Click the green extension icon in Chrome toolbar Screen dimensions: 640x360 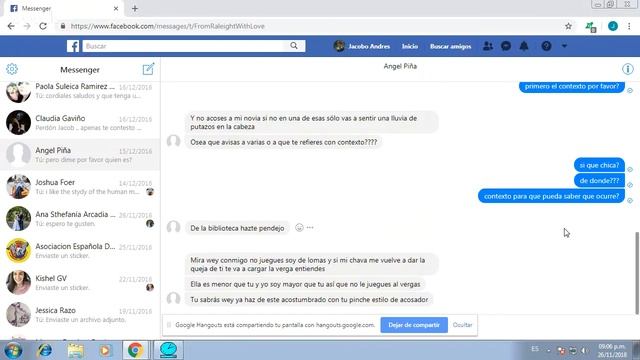591,27
